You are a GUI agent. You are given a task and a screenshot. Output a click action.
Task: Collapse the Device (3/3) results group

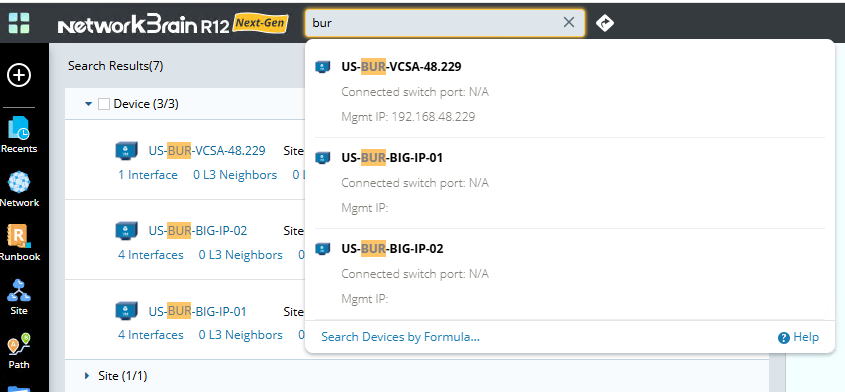click(x=89, y=104)
